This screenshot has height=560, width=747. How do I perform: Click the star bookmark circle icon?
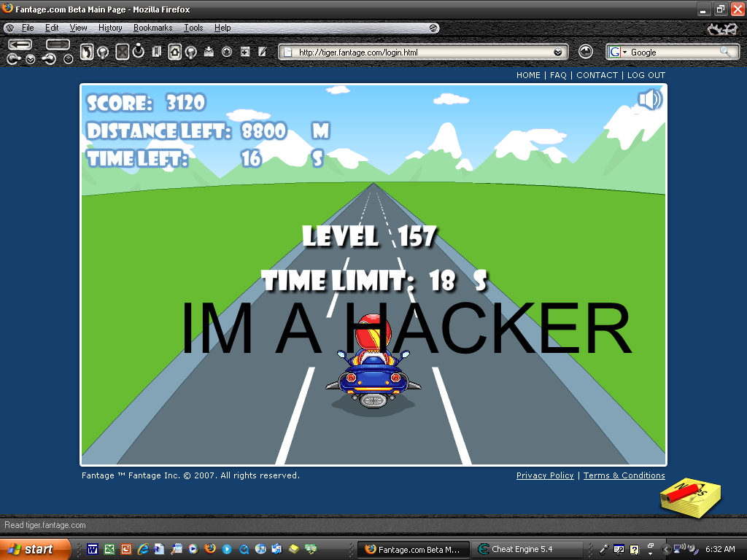coord(227,52)
